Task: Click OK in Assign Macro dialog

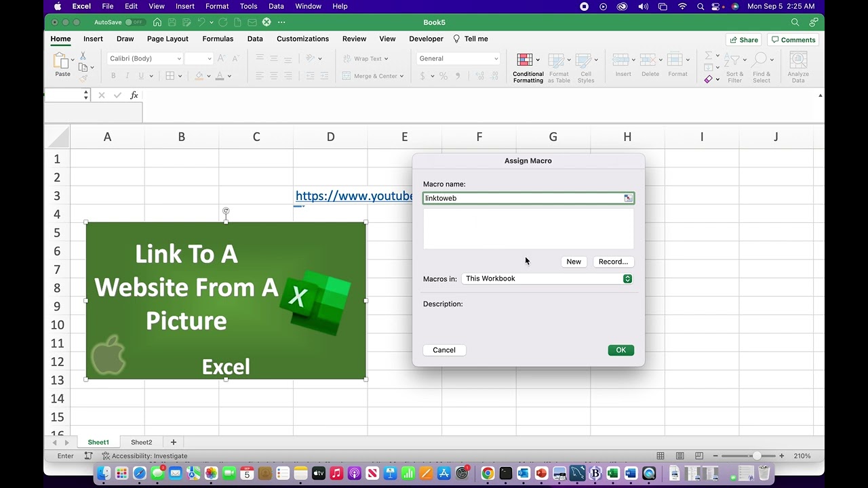Action: (620, 350)
